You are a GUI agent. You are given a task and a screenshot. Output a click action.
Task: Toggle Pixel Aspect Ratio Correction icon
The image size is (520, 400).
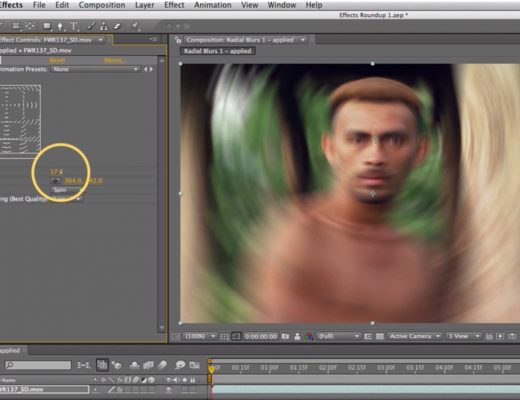489,336
